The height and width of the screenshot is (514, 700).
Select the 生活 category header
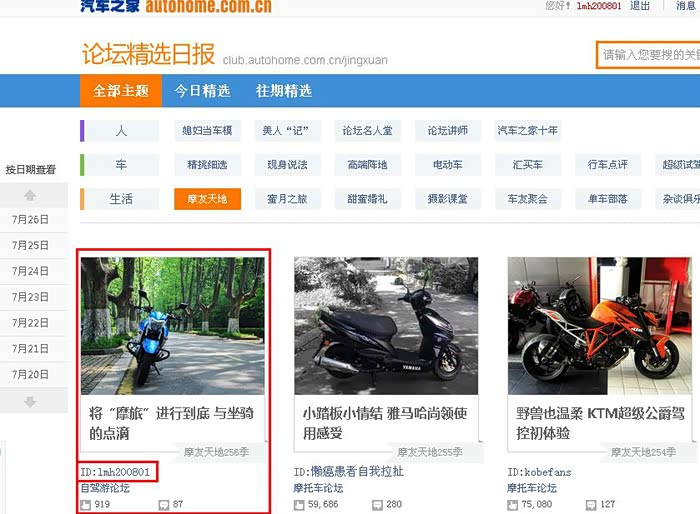click(x=121, y=199)
